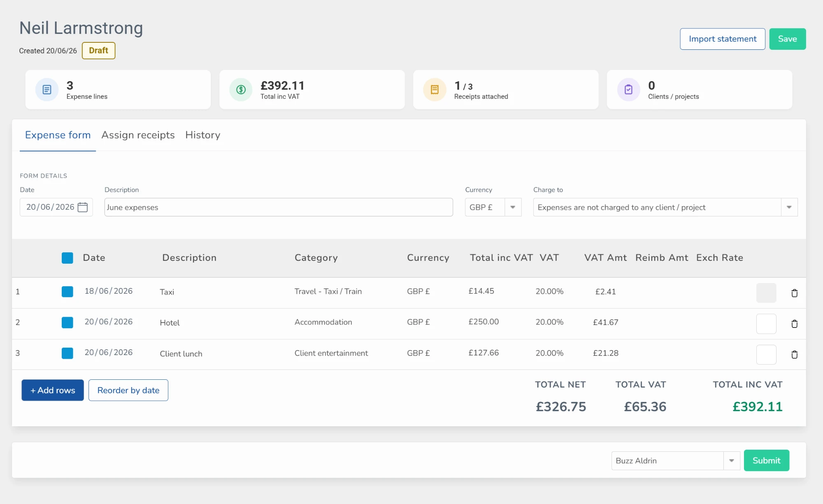Click the form Date field 20/06/2026
The height and width of the screenshot is (504, 823).
click(x=56, y=207)
